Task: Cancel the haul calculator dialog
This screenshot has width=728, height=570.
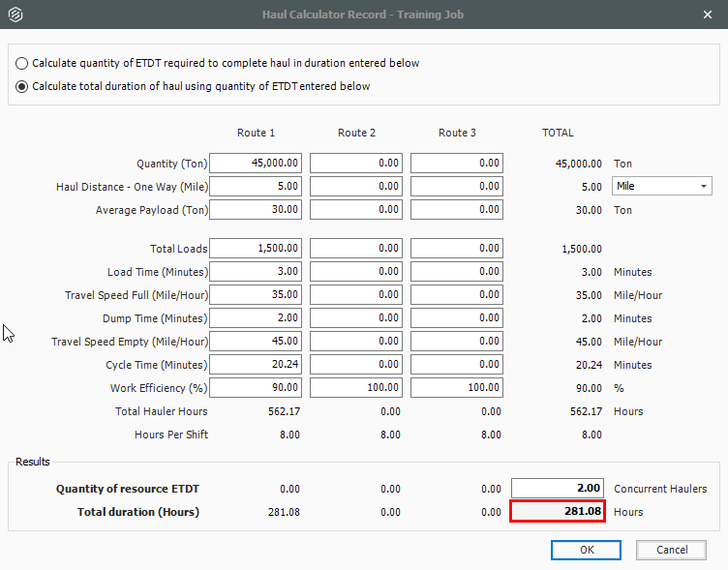Action: click(671, 550)
